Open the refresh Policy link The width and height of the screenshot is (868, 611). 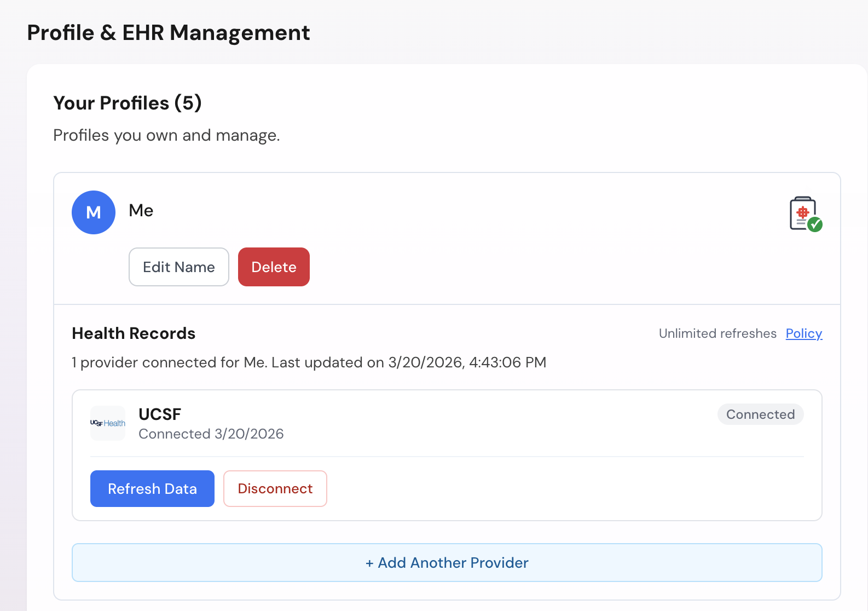[804, 333]
